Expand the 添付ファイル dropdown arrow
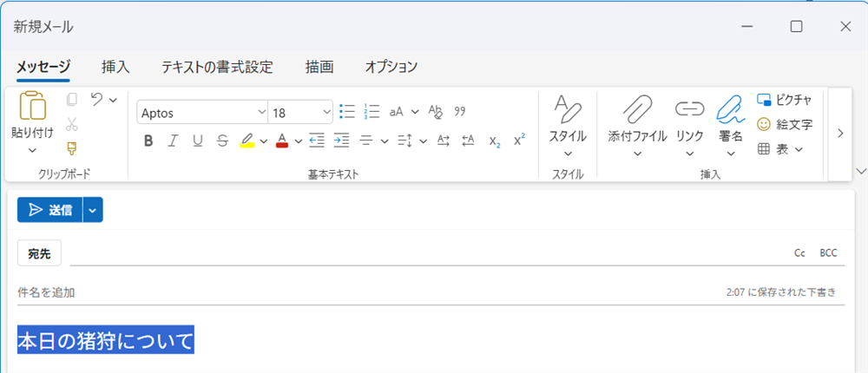The image size is (868, 373). (x=637, y=154)
